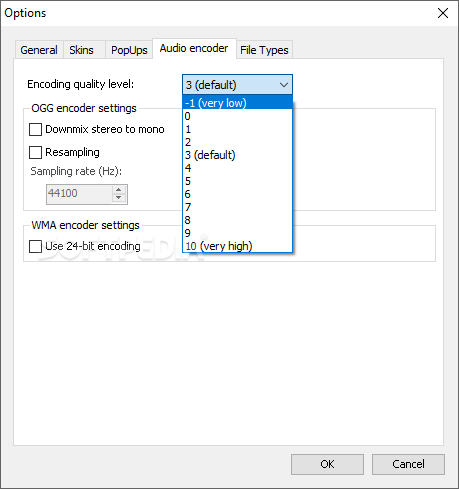This screenshot has width=459, height=489.
Task: Select quality level 0 in list
Action: pos(238,116)
